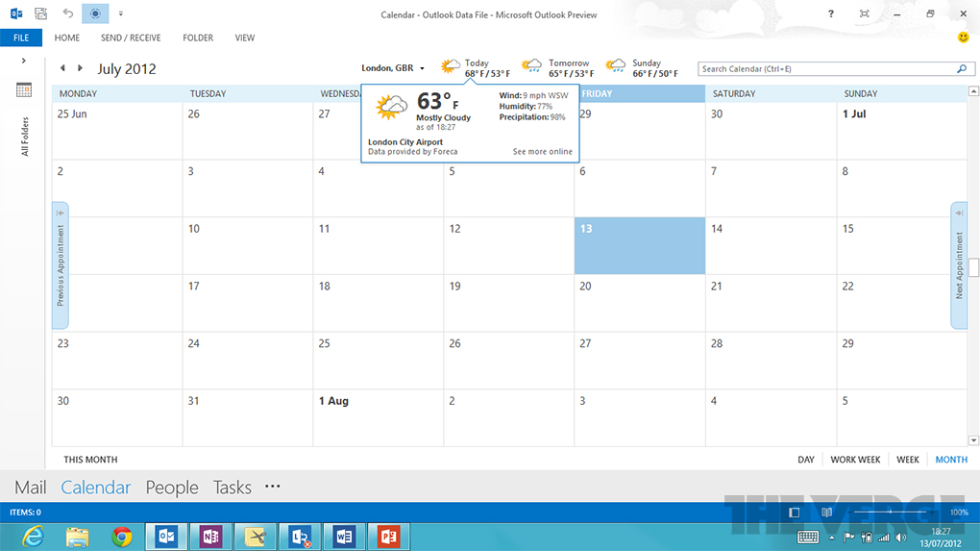Click the Undo arrow icon
The image size is (980, 551).
[67, 13]
